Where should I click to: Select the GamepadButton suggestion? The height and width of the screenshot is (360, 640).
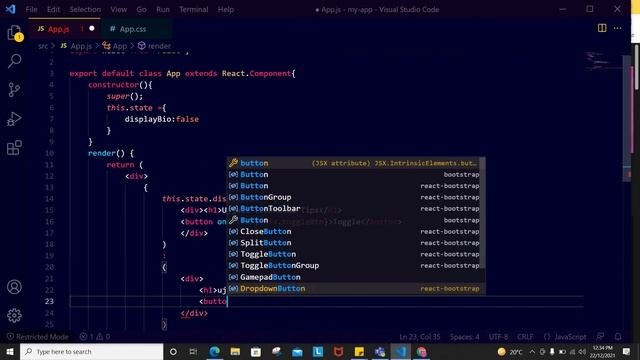(353, 277)
